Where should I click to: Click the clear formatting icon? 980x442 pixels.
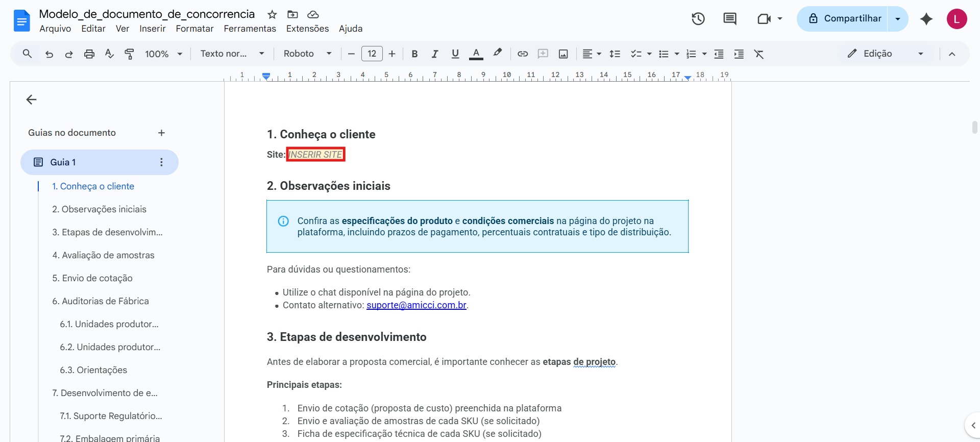click(759, 54)
